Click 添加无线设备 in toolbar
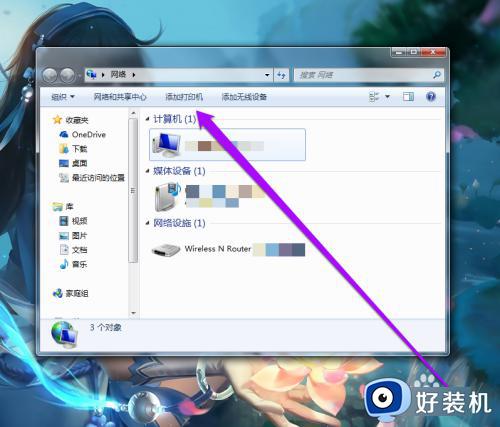Screen dimensions: 500x427 point(244,97)
